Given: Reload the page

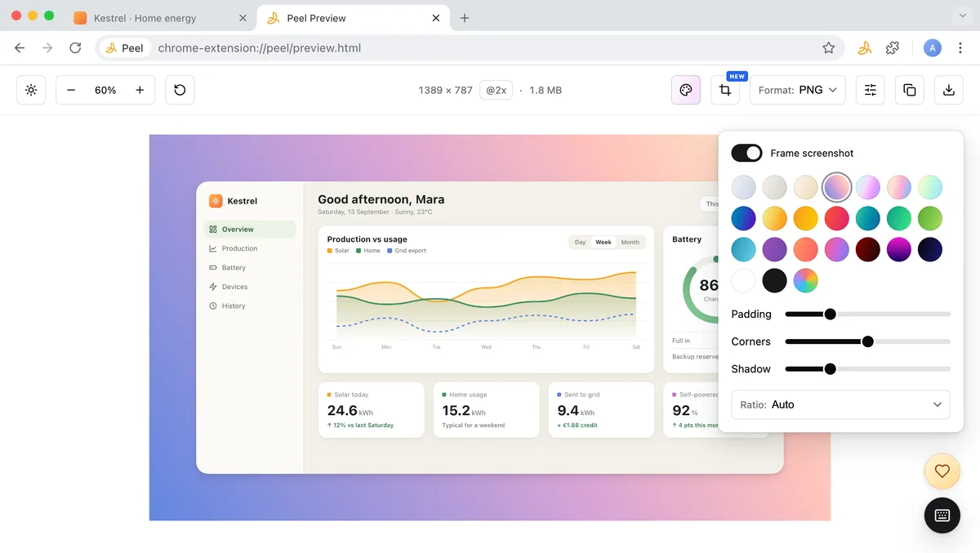Looking at the screenshot, I should tap(75, 48).
